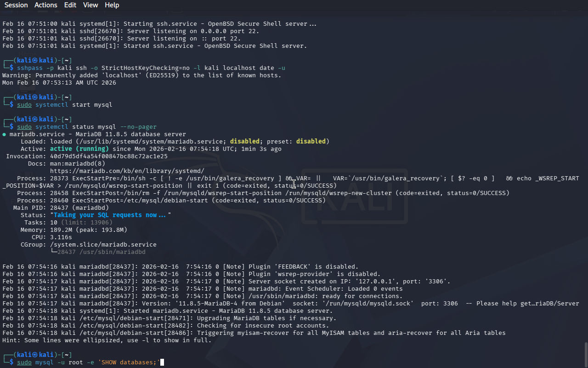Open the View menu
Screen dimensions: 588x368
(x=90, y=5)
